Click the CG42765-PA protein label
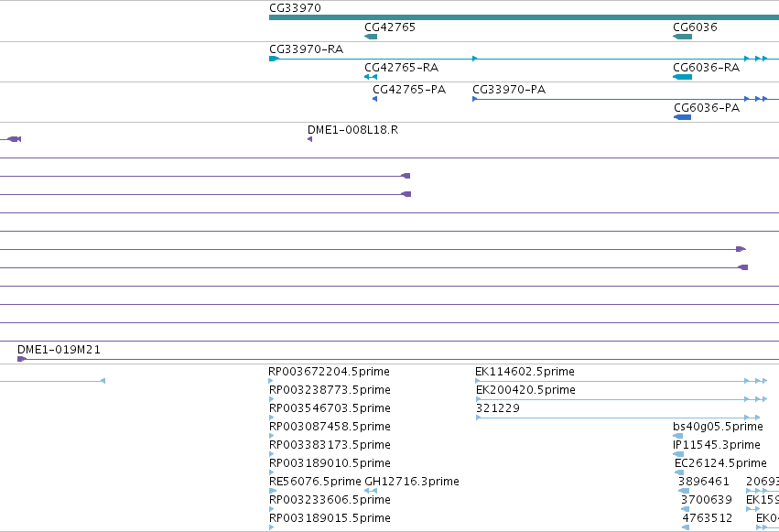This screenshot has height=532, width=779. coord(409,90)
